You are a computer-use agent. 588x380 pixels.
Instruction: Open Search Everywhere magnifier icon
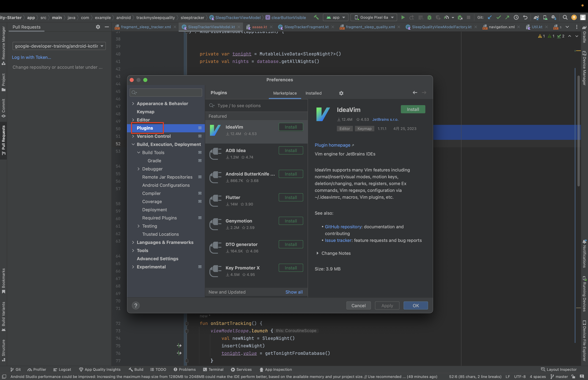click(565, 17)
